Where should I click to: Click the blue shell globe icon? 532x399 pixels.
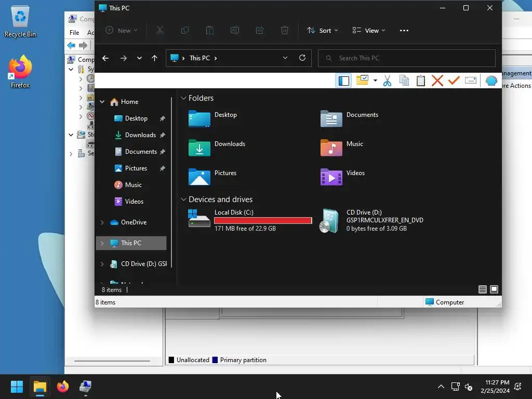pos(491,81)
